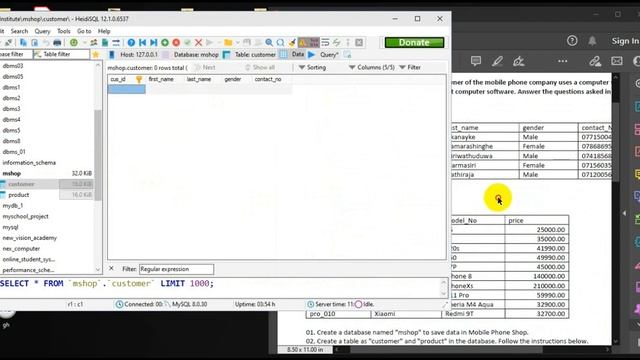The width and height of the screenshot is (640, 360).
Task: Click the SQL log text SELECT * FROM
Action: click(x=32, y=283)
